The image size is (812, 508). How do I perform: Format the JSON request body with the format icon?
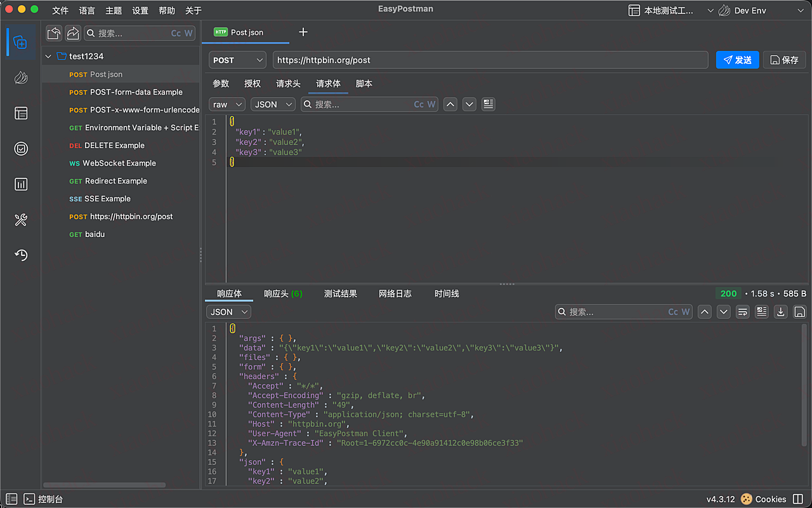[488, 104]
